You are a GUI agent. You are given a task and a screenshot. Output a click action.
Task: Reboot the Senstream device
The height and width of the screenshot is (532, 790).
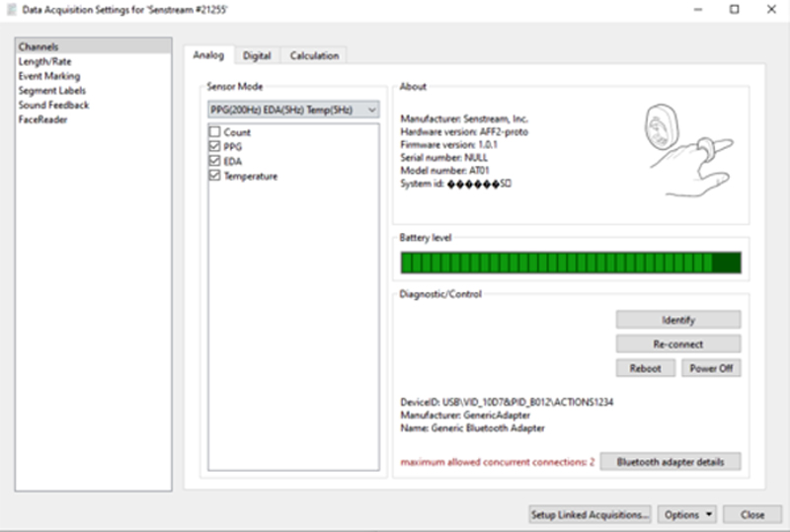(645, 368)
